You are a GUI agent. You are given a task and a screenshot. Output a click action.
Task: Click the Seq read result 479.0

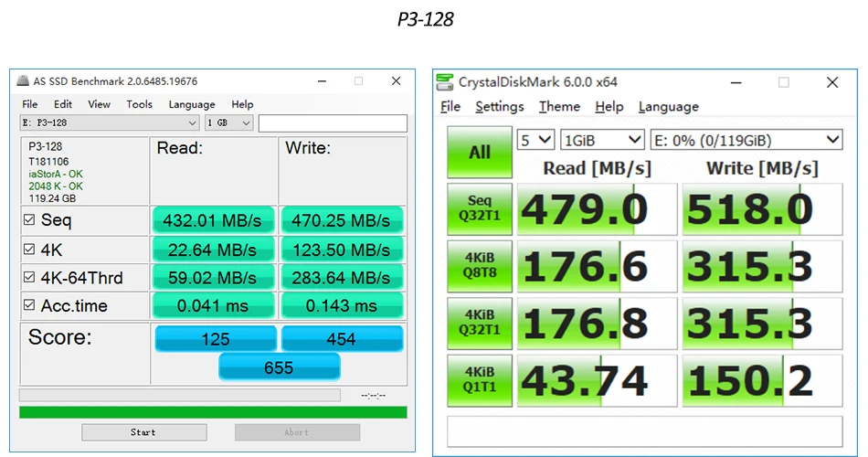(597, 209)
